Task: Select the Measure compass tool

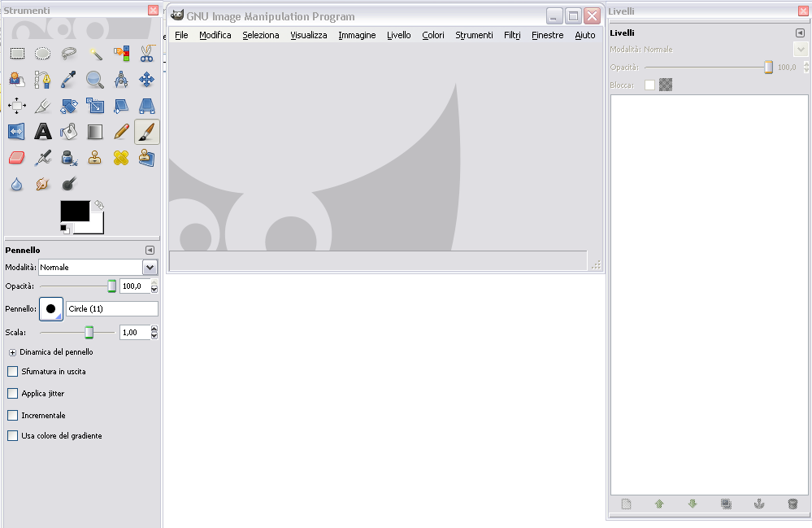Action: pyautogui.click(x=121, y=80)
